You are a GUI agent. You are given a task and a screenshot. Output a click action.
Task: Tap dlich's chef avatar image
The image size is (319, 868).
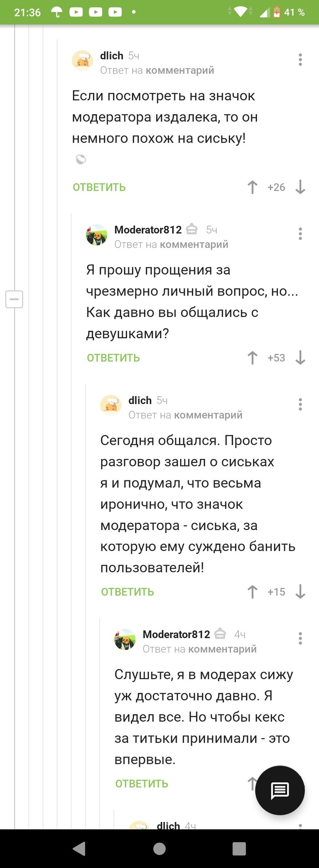tap(82, 60)
